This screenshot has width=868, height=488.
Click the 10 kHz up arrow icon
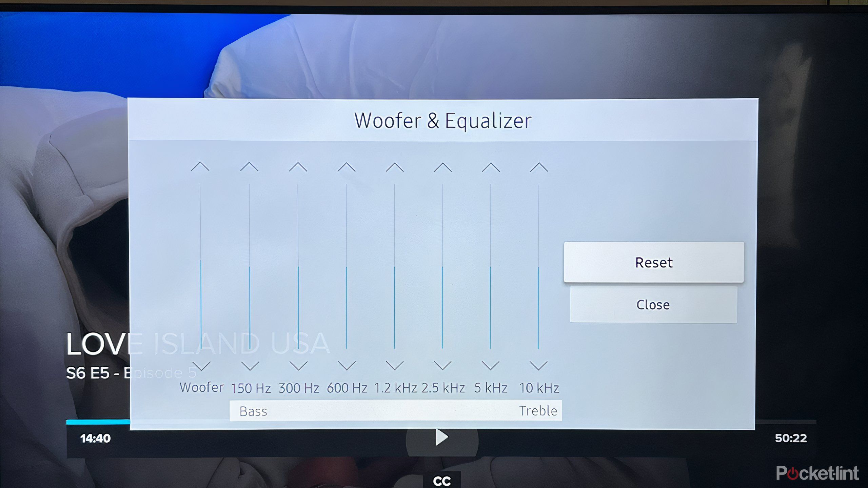click(x=536, y=167)
